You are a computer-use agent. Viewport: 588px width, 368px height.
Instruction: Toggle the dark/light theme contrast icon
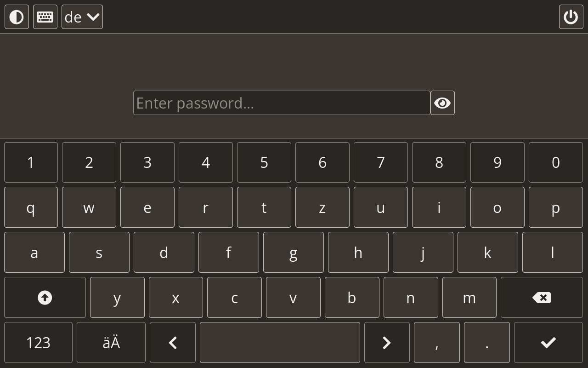[17, 17]
